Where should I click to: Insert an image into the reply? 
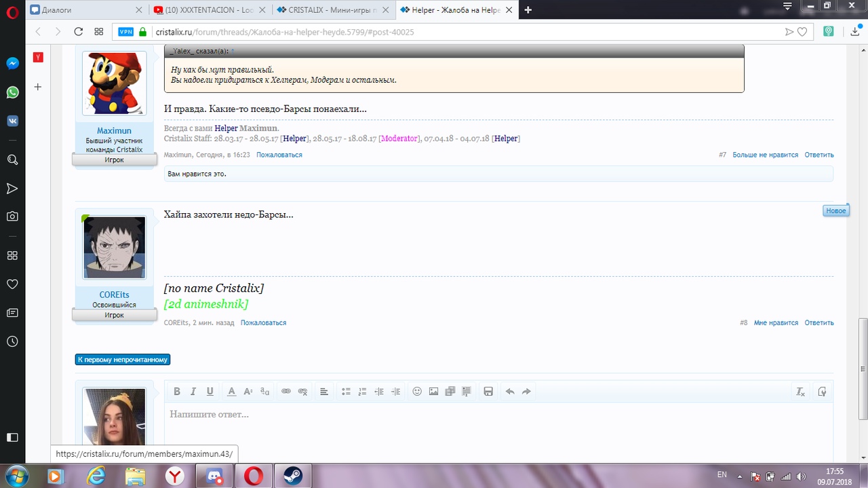[x=433, y=392]
